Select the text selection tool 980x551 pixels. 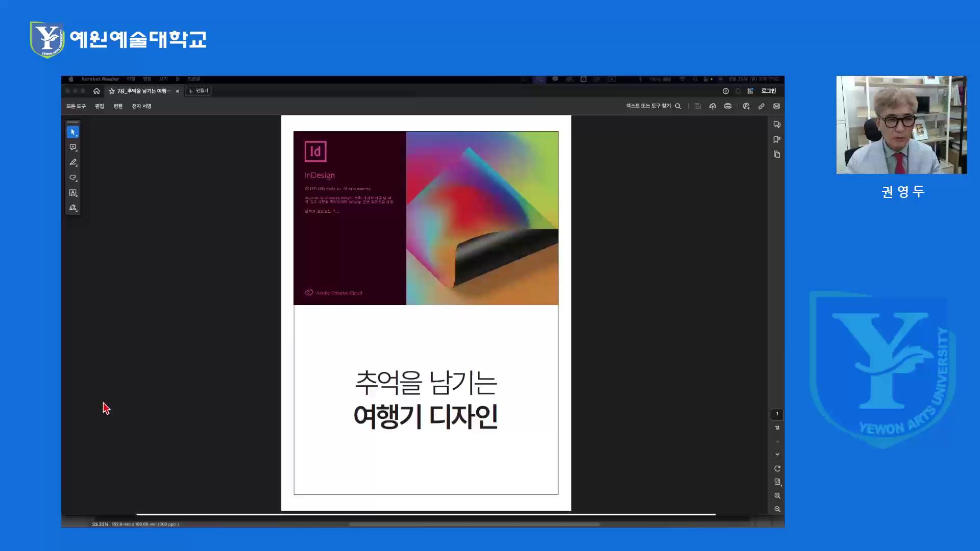coord(73,192)
